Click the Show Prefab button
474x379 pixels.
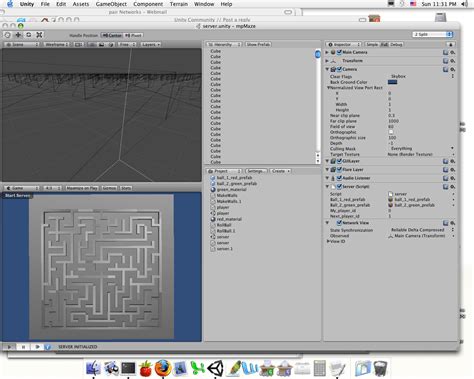coord(258,44)
